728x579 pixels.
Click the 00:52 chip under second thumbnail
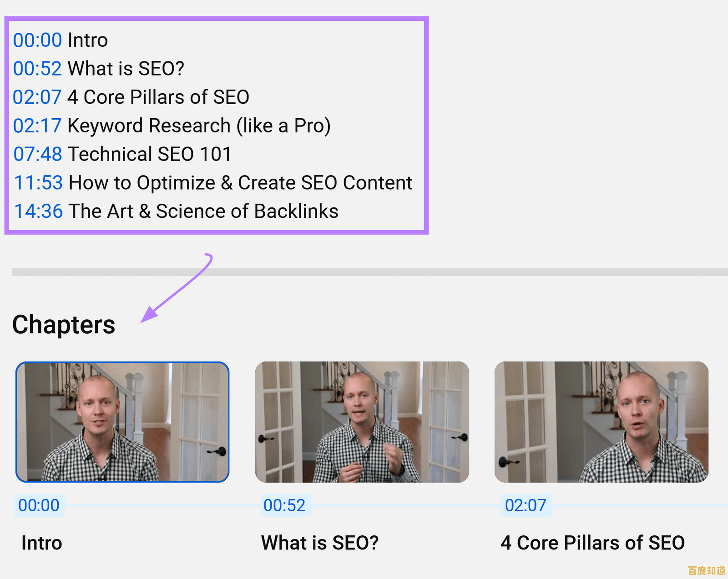coord(285,505)
